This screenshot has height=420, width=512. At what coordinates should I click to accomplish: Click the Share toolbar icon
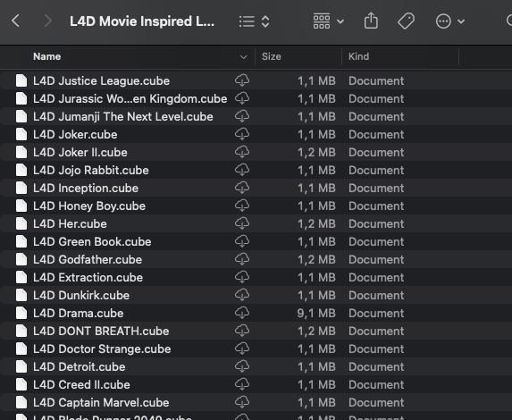tap(371, 21)
